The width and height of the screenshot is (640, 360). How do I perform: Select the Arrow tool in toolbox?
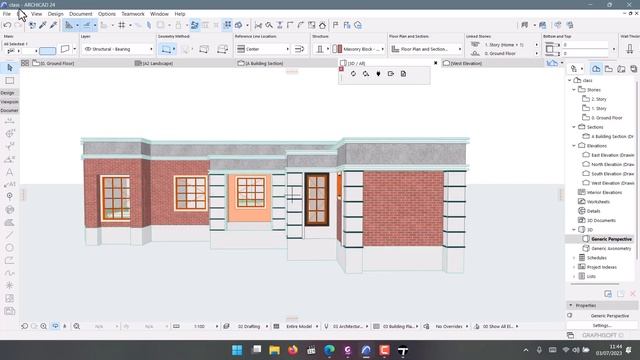click(x=10, y=68)
